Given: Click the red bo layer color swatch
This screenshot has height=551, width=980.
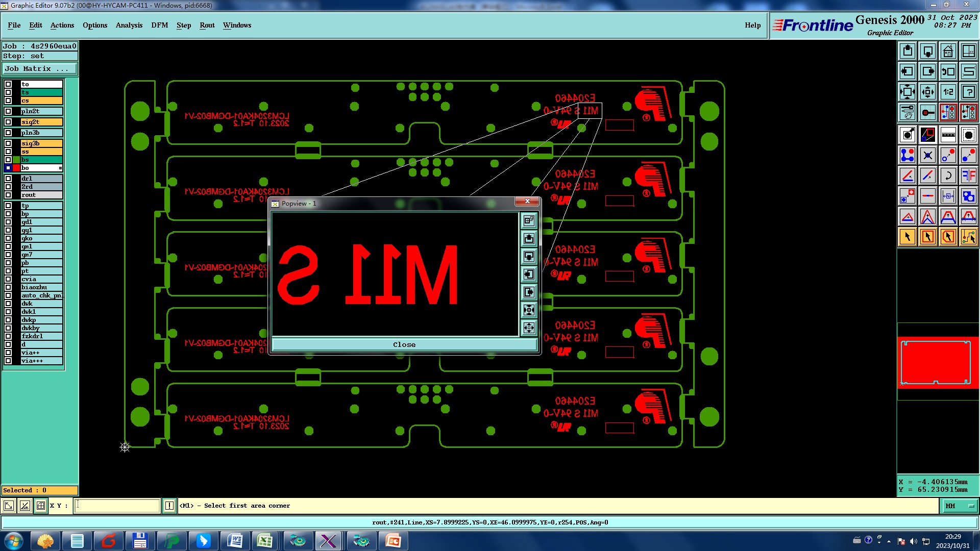Looking at the screenshot, I should (16, 168).
